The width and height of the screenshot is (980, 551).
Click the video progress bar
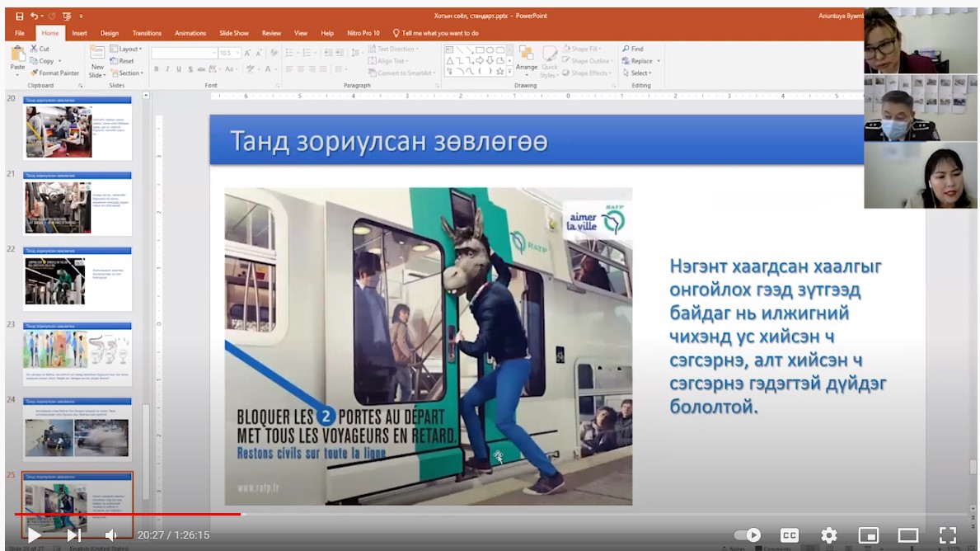[x=490, y=515]
